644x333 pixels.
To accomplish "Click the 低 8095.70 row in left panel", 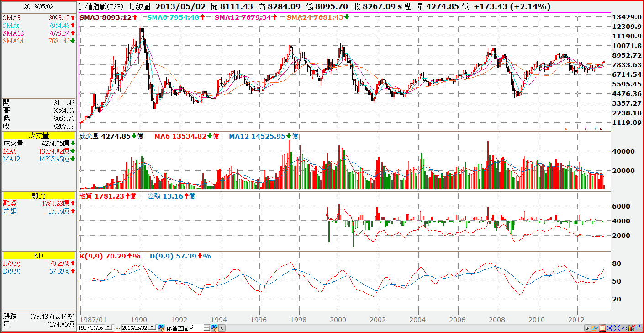I will [x=38, y=118].
